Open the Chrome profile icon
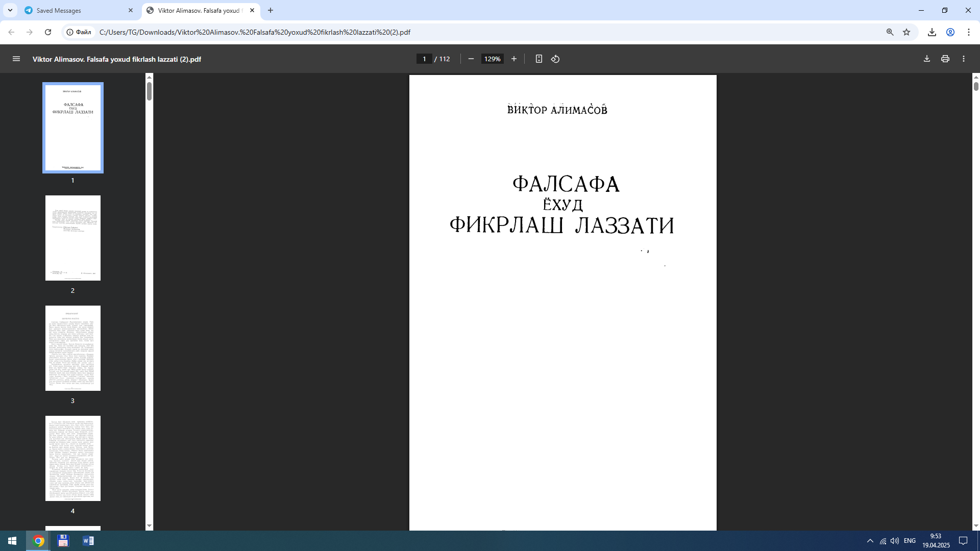Screen dimensions: 980x551 [x=950, y=32]
